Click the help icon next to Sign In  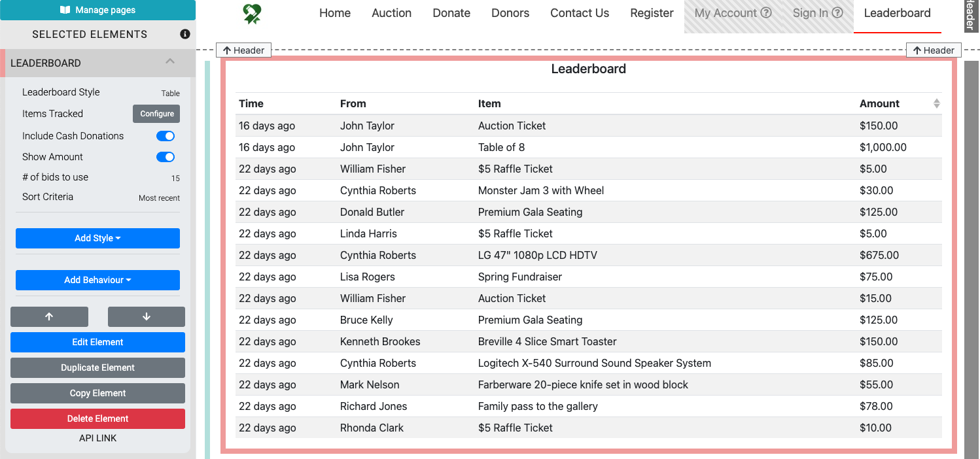[x=837, y=13]
